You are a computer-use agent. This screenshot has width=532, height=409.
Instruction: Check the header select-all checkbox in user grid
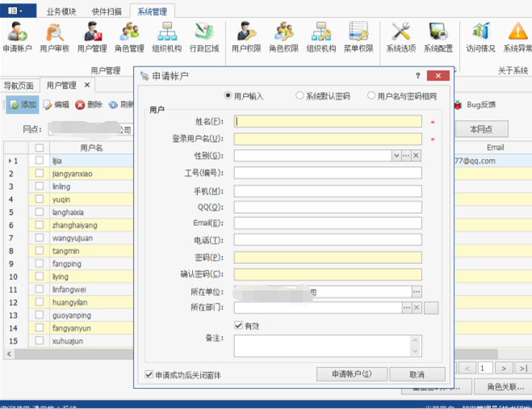[40, 148]
